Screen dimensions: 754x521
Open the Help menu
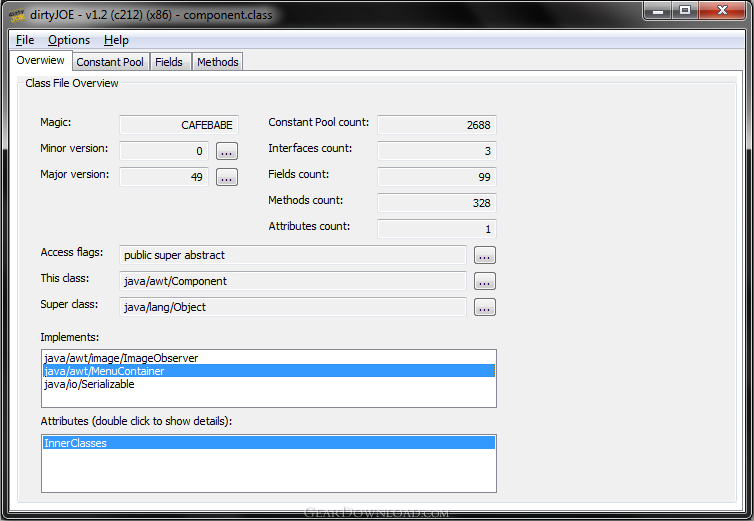click(x=116, y=40)
